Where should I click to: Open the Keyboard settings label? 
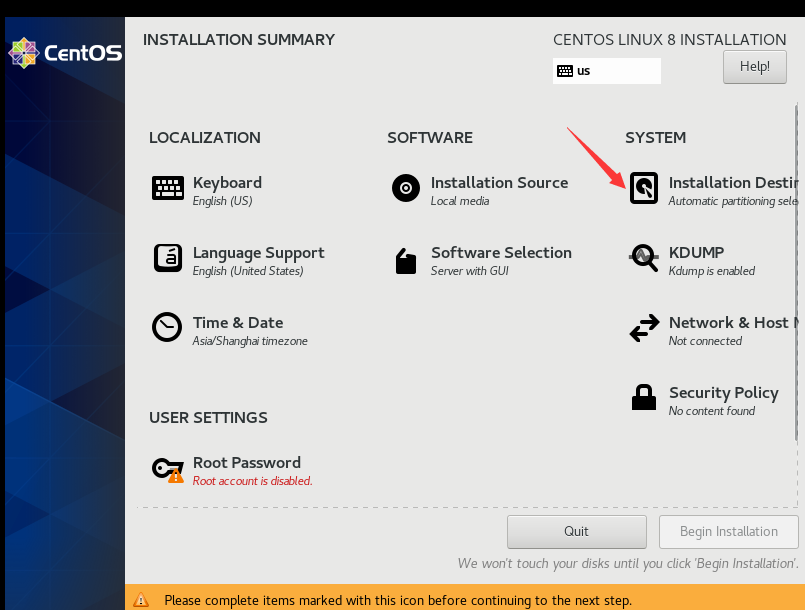click(227, 183)
